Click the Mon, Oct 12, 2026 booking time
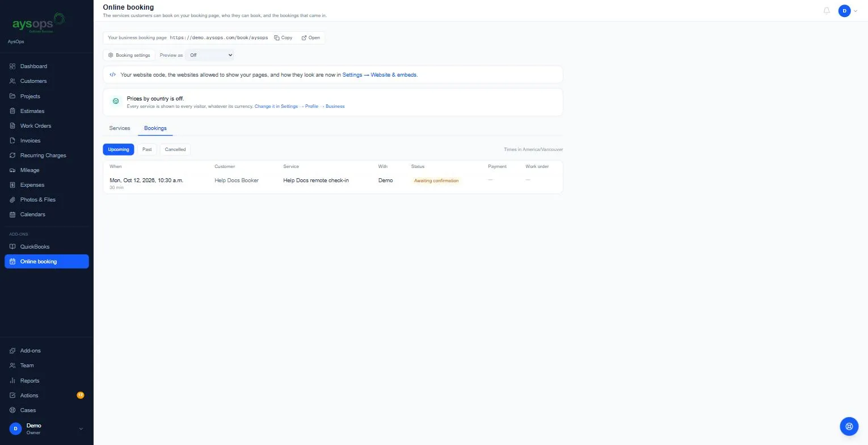868x445 pixels. 146,180
